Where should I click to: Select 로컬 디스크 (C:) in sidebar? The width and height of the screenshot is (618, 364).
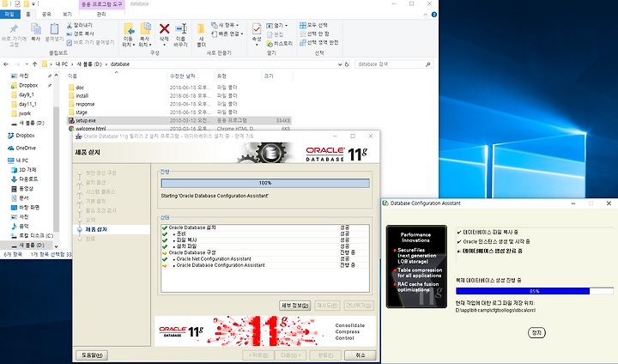click(x=33, y=235)
